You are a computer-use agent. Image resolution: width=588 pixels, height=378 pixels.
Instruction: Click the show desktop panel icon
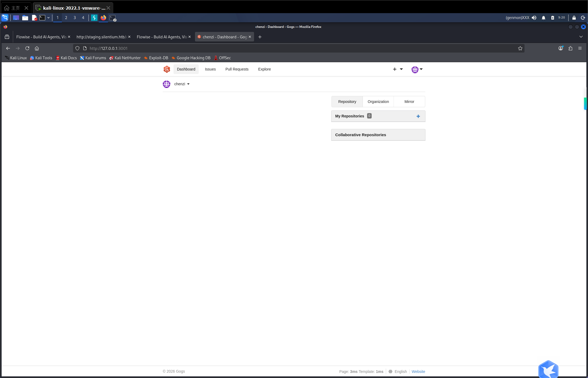pyautogui.click(x=16, y=18)
